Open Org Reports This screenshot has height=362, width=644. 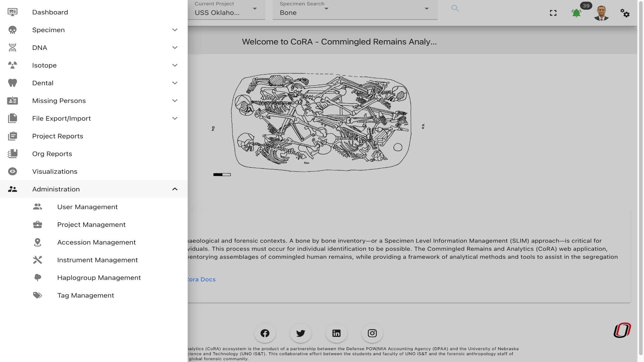tap(94, 154)
